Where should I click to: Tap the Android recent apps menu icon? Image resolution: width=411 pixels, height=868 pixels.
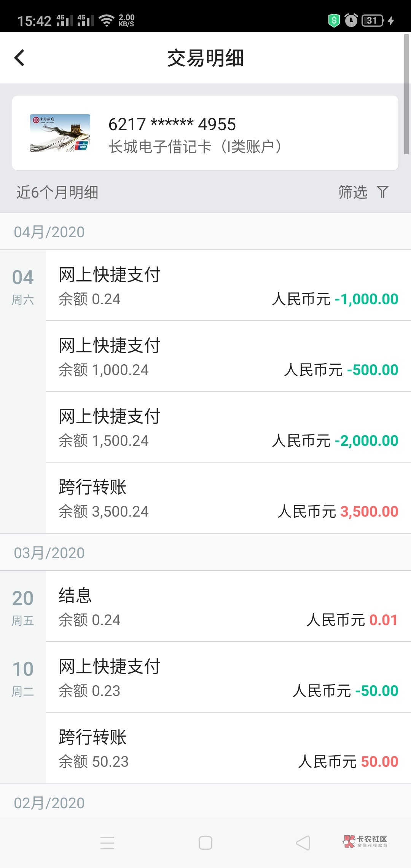(107, 843)
